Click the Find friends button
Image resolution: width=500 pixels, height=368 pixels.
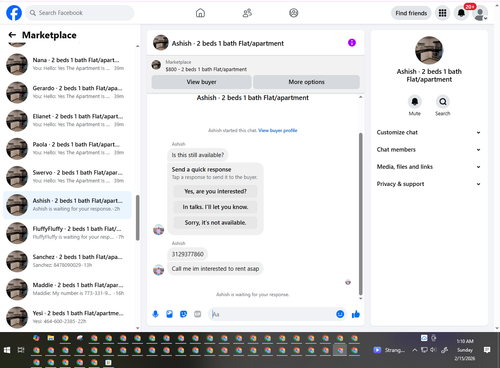(x=411, y=13)
